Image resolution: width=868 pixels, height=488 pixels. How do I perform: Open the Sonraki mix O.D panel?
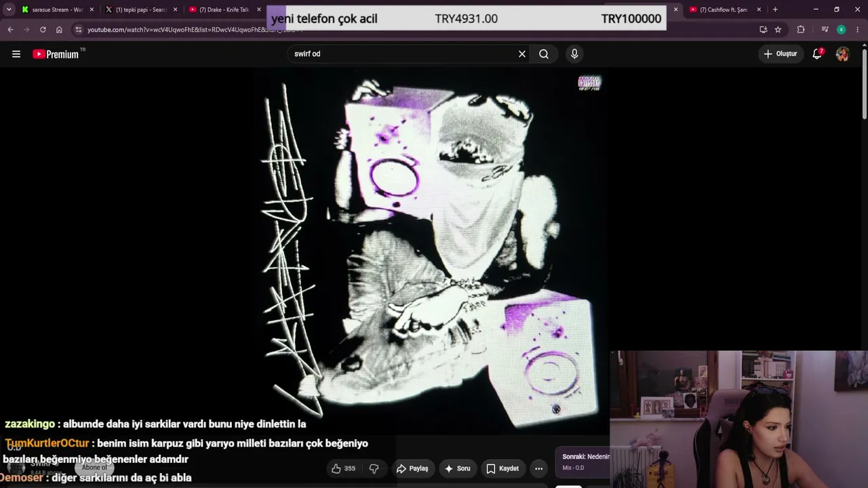[x=583, y=462]
